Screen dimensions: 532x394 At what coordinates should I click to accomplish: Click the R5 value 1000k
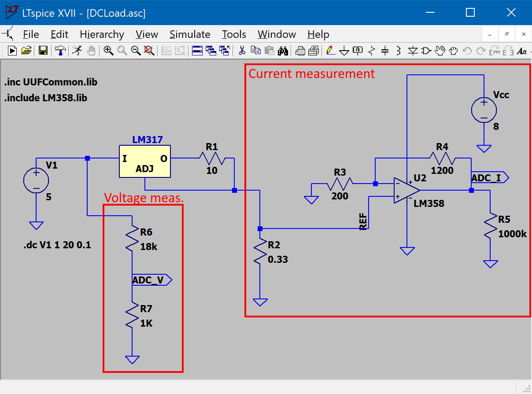[x=513, y=234]
